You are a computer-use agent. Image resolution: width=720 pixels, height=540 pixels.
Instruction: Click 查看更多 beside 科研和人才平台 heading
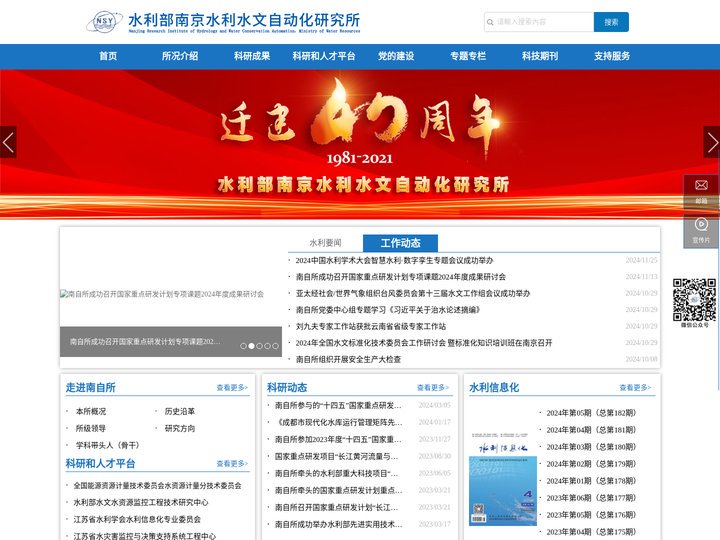click(x=232, y=463)
